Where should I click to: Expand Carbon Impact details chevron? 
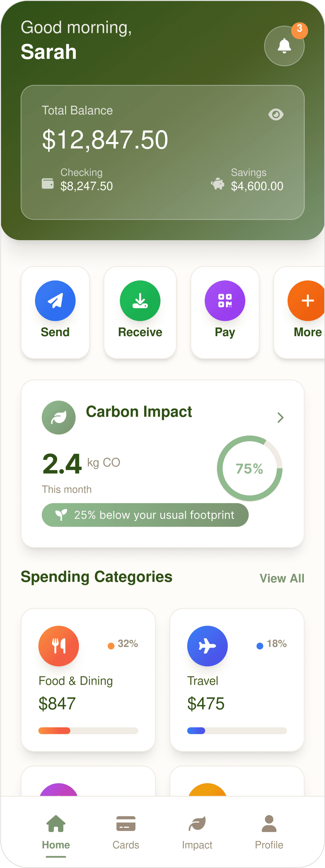coord(280,418)
